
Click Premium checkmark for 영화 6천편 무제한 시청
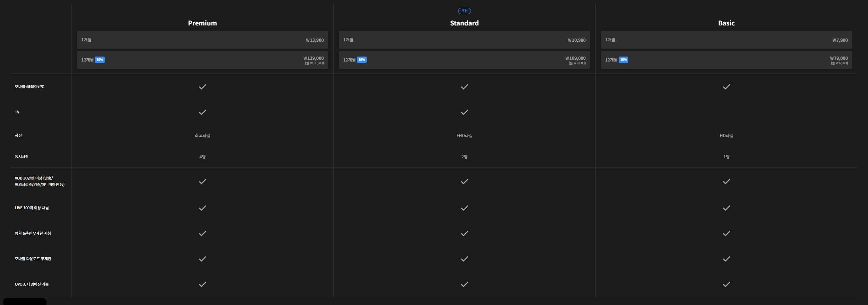pyautogui.click(x=202, y=233)
